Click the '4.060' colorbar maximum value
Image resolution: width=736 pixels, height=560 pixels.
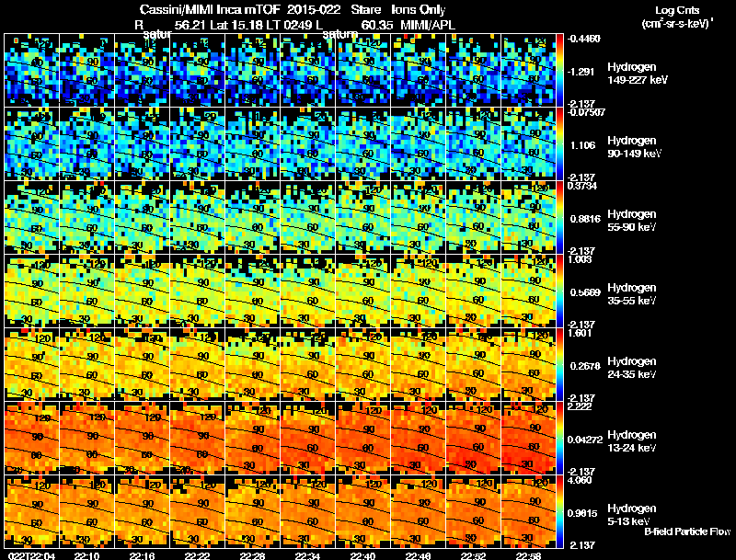click(x=581, y=481)
